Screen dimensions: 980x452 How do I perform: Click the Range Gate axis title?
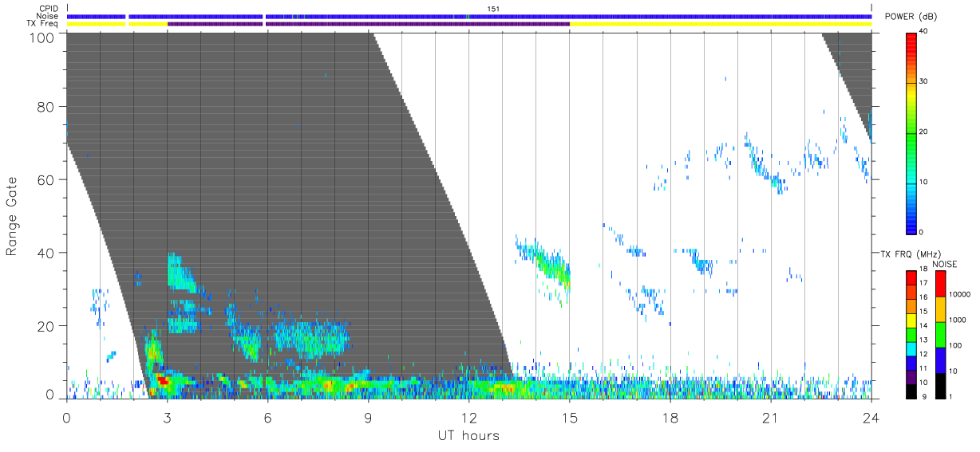(12, 215)
